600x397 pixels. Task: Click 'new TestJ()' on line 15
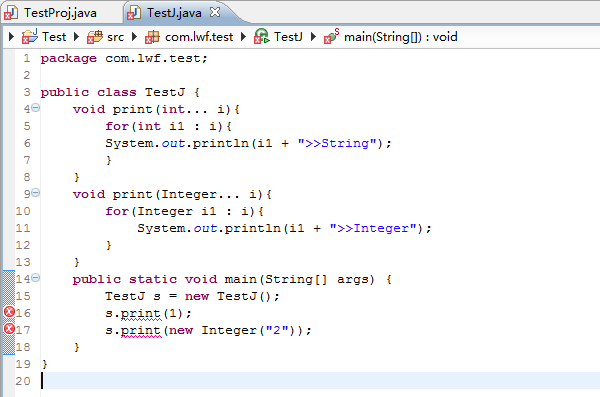point(228,296)
